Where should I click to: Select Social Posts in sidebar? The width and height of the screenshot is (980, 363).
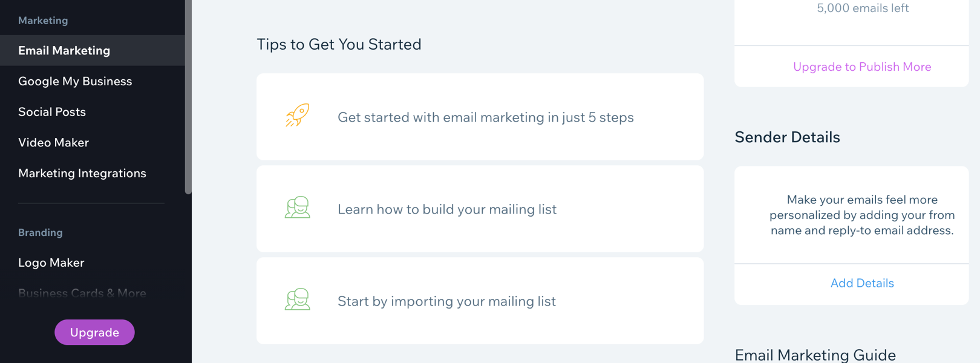coord(52,112)
